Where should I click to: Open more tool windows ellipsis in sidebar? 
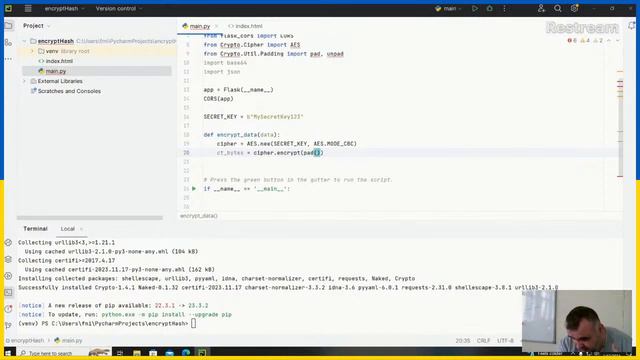click(x=8, y=59)
